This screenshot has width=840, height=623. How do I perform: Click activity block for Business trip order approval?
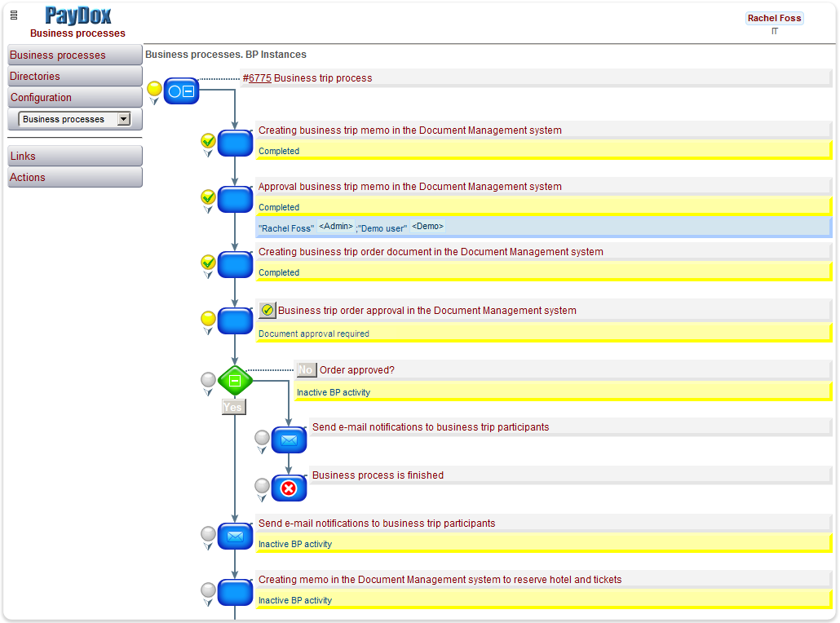(x=235, y=320)
